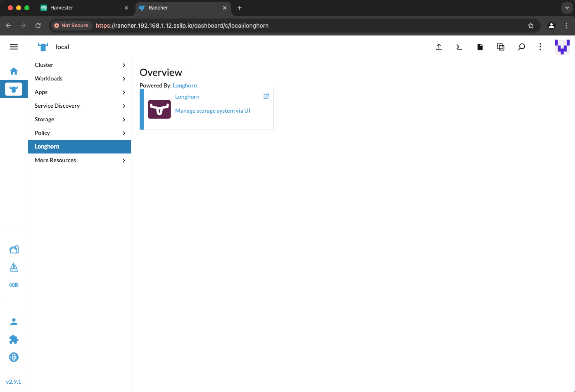Click the local cluster logo in header
This screenshot has width=575, height=392.
pyautogui.click(x=43, y=47)
